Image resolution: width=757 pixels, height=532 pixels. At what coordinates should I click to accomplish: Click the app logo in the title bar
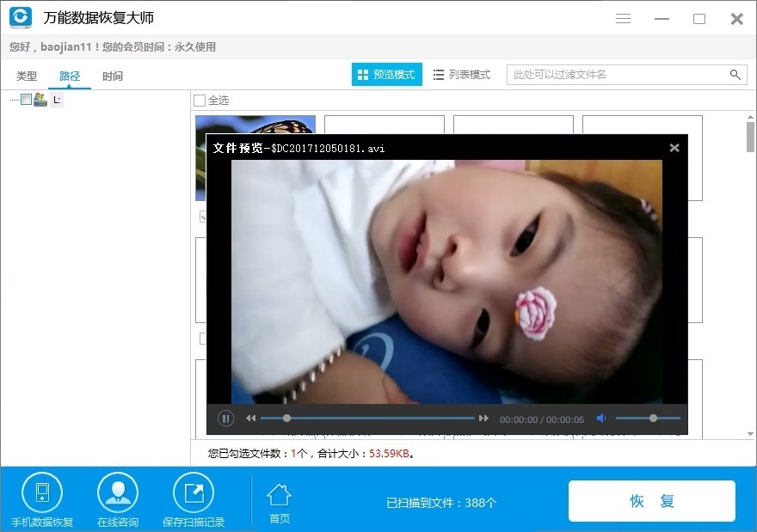click(19, 17)
